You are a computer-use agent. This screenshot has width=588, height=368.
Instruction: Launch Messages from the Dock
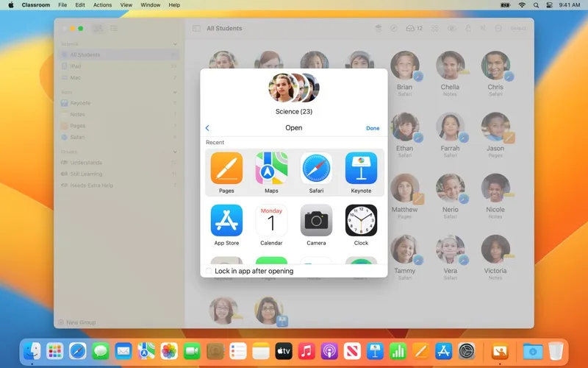click(x=101, y=352)
